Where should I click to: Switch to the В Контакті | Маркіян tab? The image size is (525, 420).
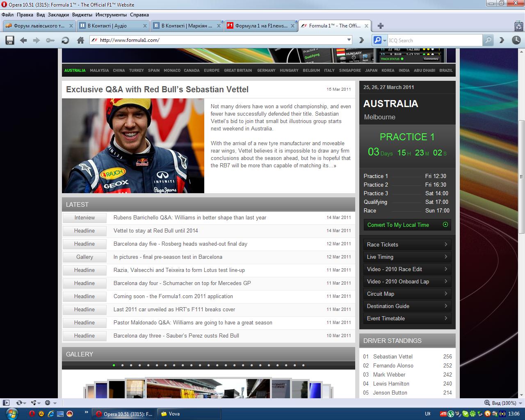[x=187, y=26]
